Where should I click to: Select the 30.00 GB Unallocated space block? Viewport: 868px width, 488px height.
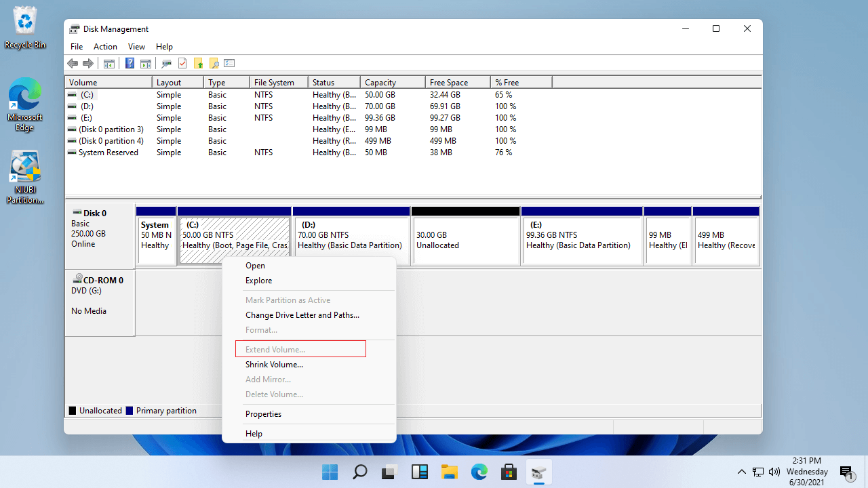(x=465, y=240)
